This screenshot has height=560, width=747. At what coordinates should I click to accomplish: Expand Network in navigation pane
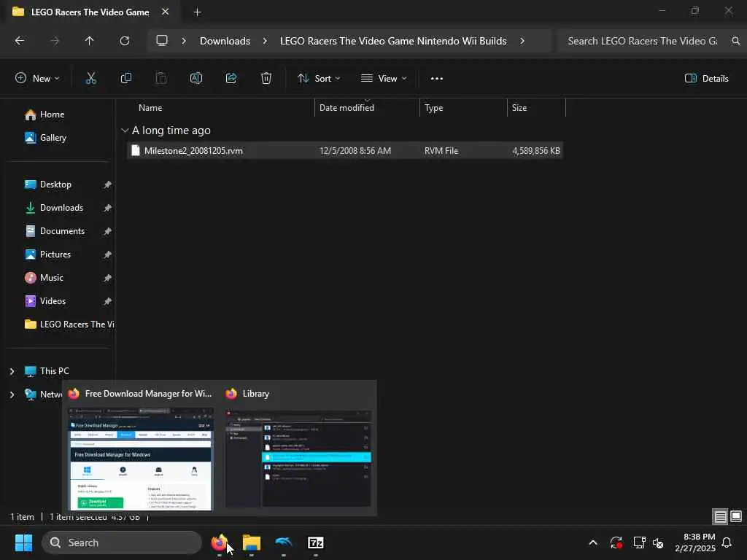point(12,394)
